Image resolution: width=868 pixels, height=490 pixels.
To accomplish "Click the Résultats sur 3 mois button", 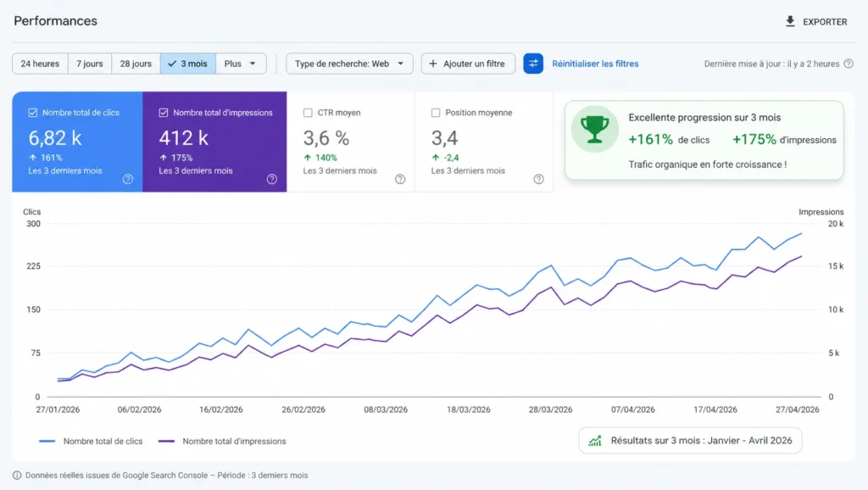I will tap(690, 440).
